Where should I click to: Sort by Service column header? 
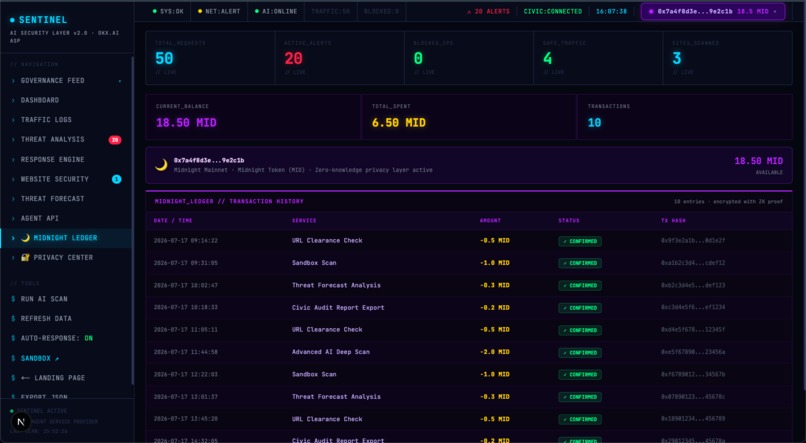pyautogui.click(x=304, y=220)
